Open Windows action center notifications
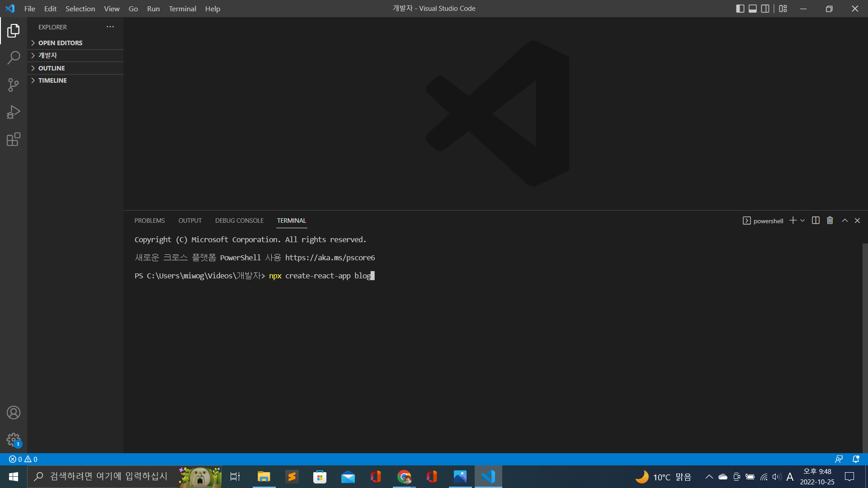868x488 pixels. tap(850, 477)
